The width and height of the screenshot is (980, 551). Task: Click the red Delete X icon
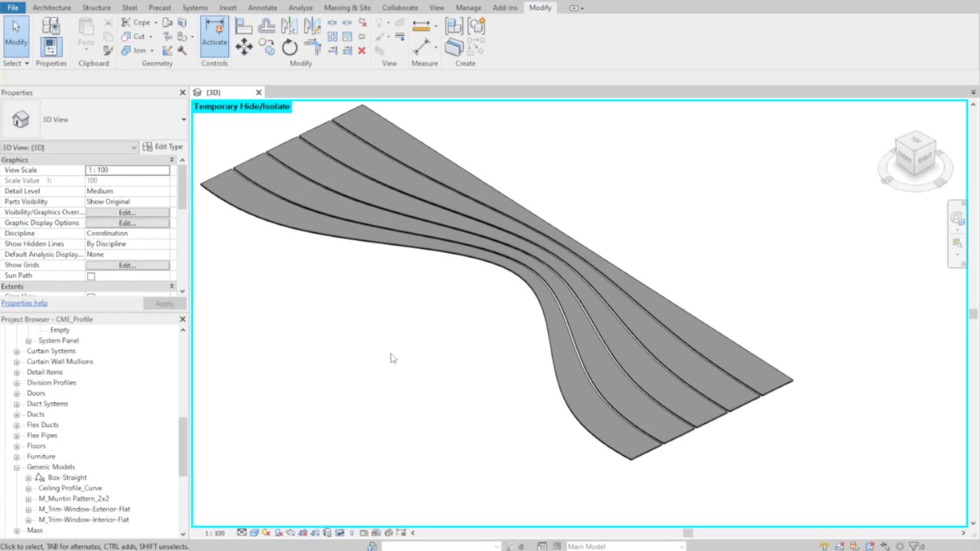pyautogui.click(x=362, y=50)
